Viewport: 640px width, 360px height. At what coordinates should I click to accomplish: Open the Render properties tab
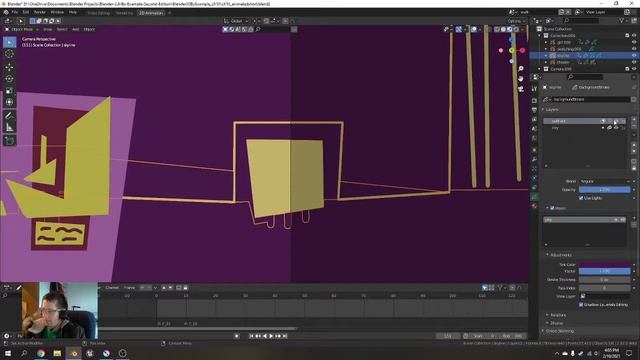pos(534,100)
